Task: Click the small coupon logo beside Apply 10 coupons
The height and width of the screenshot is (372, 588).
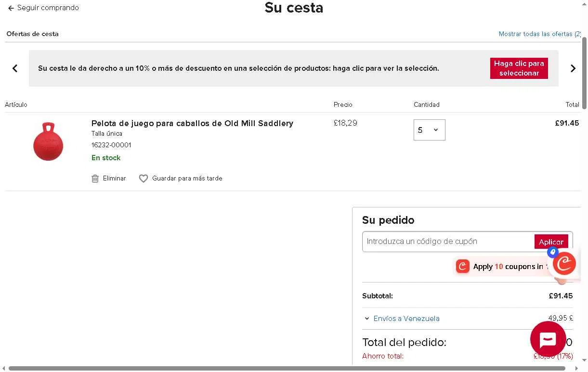Action: (462, 267)
